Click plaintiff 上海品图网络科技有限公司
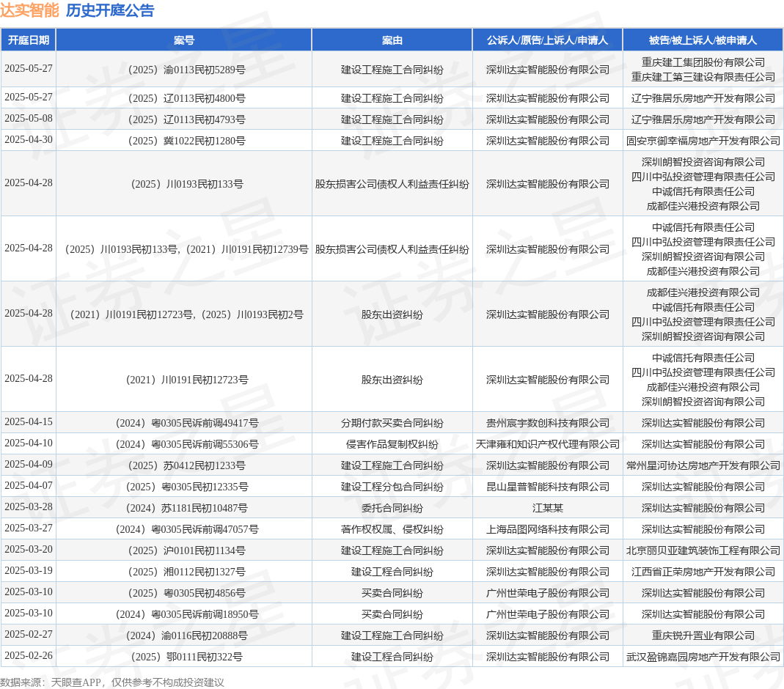This screenshot has height=689, width=784. pyautogui.click(x=548, y=530)
